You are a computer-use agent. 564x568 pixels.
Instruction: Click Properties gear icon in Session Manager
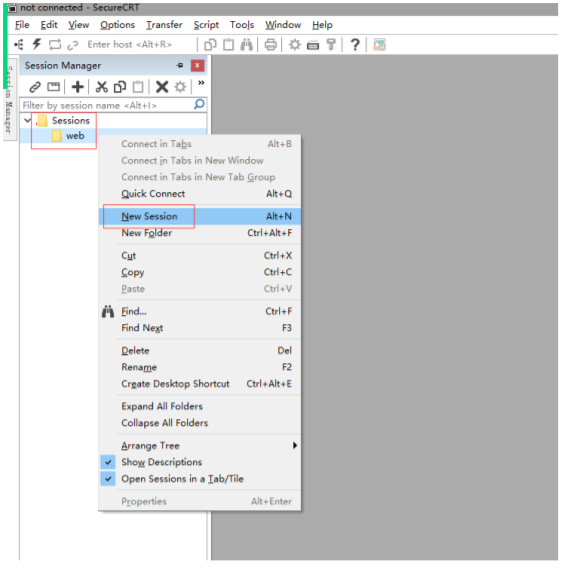point(180,87)
